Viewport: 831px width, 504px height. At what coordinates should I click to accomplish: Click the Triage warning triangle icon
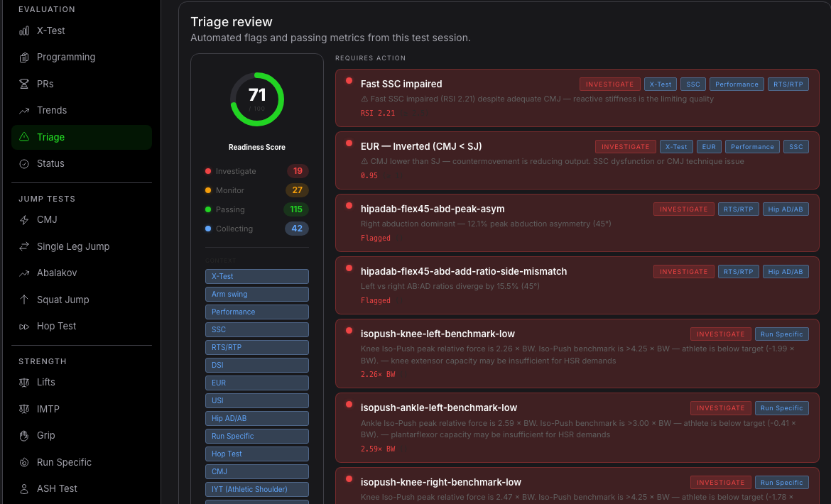[x=24, y=137]
